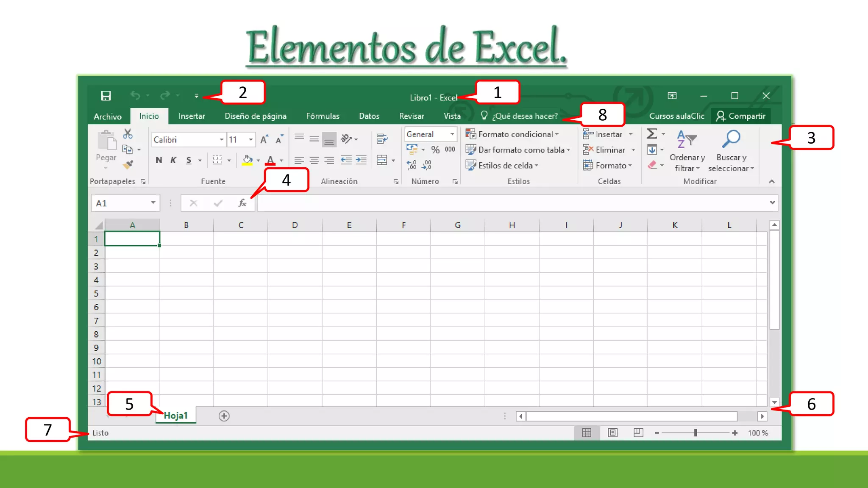This screenshot has width=868, height=488.
Task: Expand the A1 Name Box dropdown
Action: point(153,203)
